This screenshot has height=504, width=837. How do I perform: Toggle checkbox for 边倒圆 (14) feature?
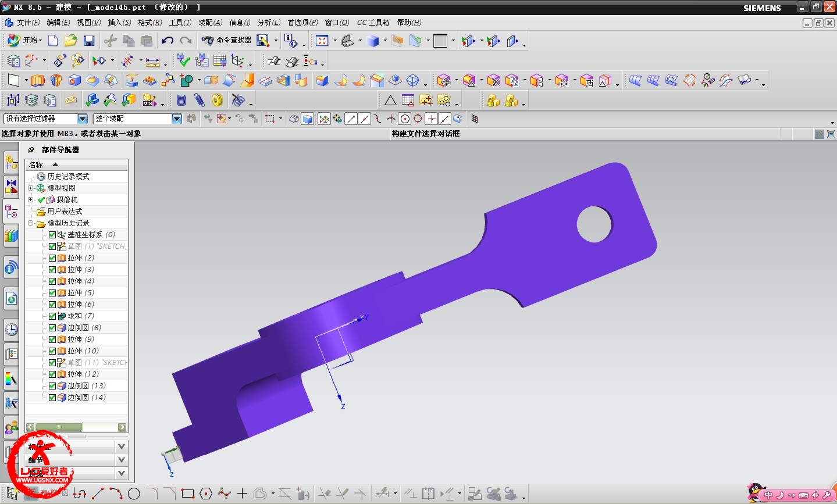click(x=52, y=398)
